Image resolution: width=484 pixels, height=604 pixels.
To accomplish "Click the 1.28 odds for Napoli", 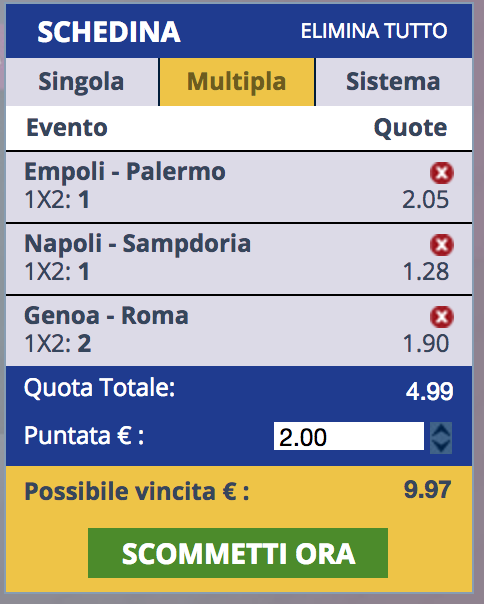I will [x=425, y=272].
